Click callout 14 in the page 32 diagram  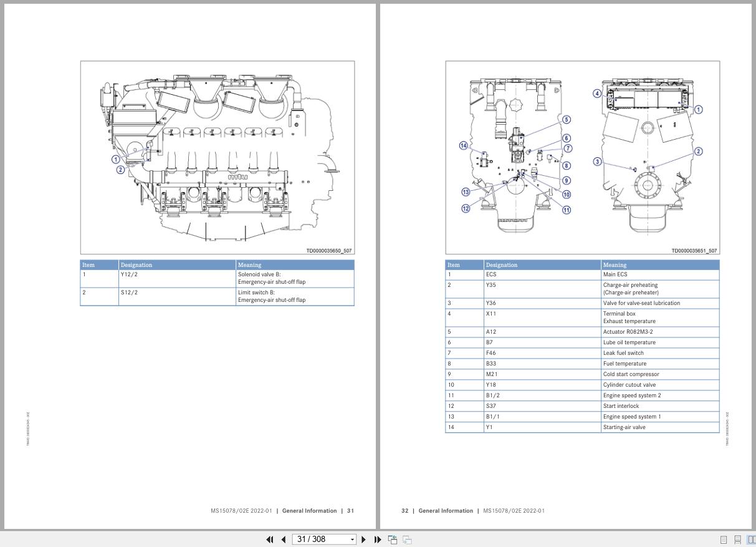point(464,146)
